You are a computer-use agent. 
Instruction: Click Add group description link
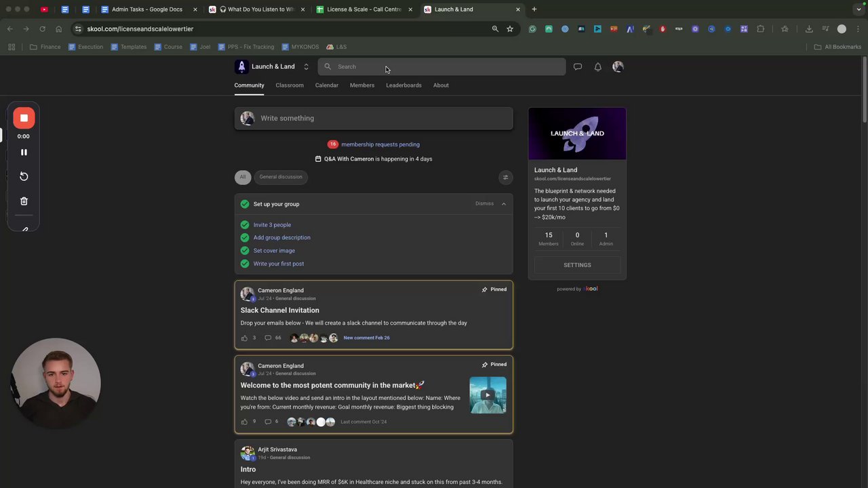point(282,238)
